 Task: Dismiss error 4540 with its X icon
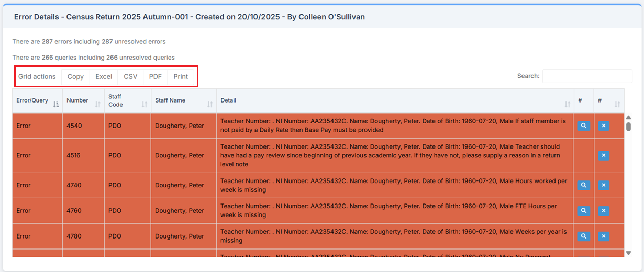click(x=603, y=126)
